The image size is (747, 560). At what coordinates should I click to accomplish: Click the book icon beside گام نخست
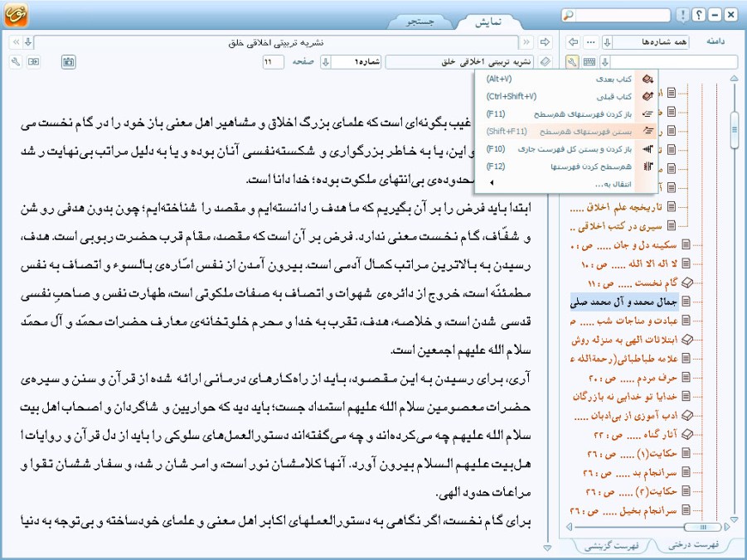[x=686, y=282]
